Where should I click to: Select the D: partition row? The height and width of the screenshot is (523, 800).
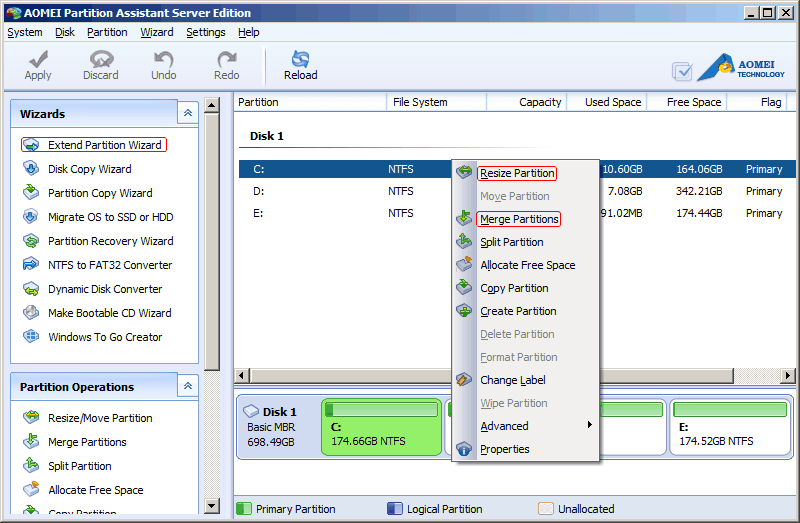pos(517,191)
